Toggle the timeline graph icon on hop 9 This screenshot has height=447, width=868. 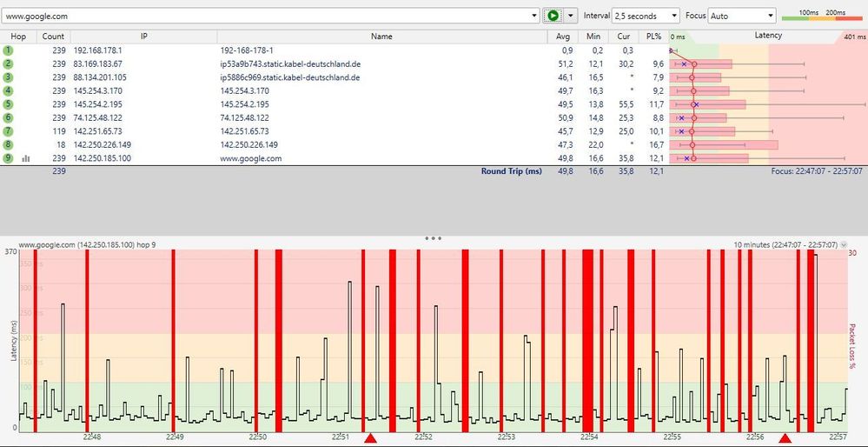coord(25,158)
